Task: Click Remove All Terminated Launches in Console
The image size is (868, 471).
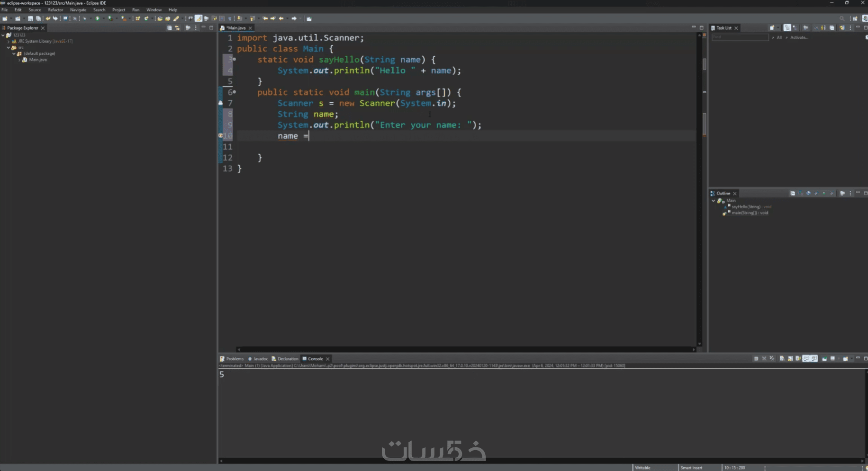Action: tap(772, 359)
